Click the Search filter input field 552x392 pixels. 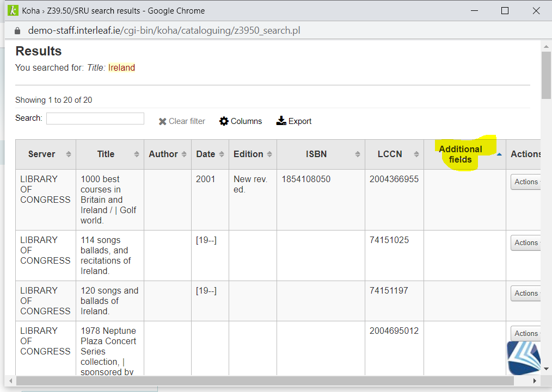95,119
